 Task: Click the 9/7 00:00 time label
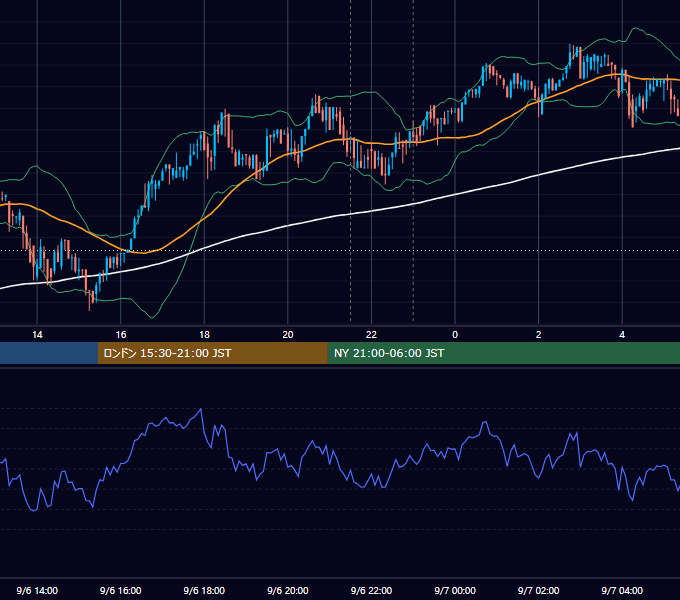coord(455,590)
